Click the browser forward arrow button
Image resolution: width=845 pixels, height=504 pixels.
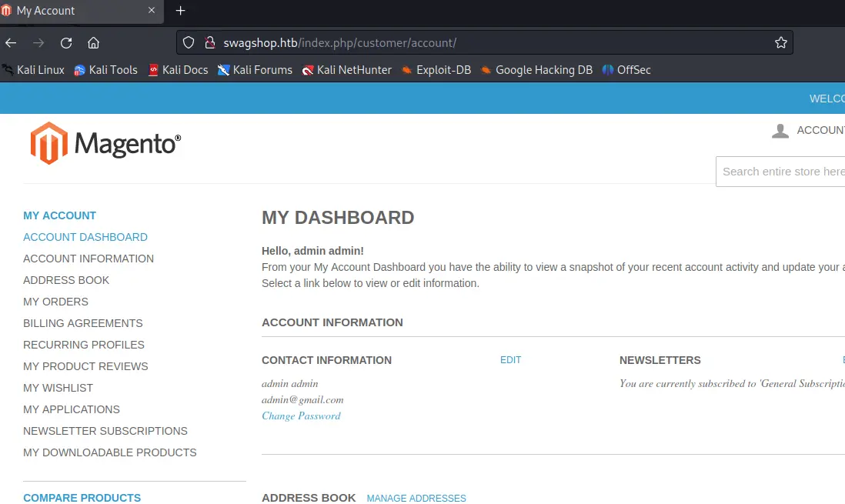tap(38, 42)
